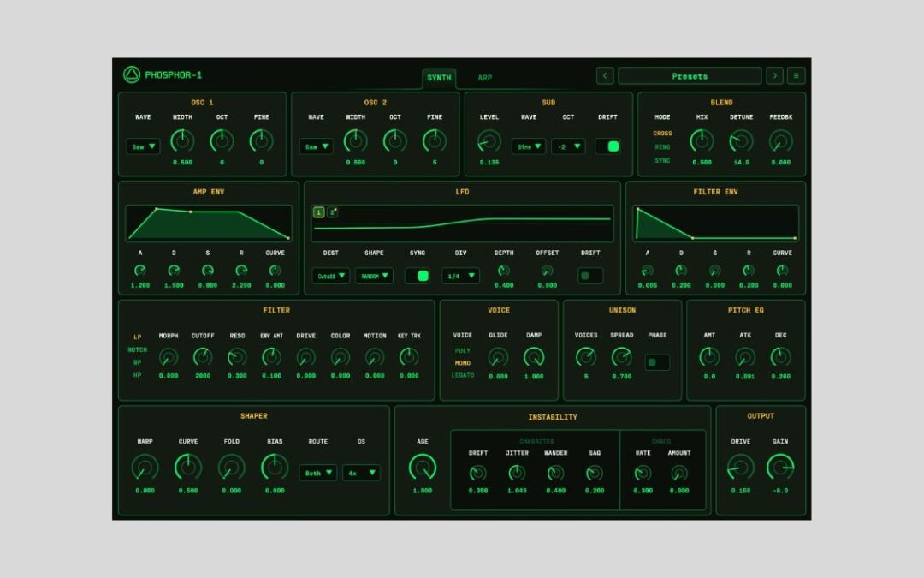Click the Amp Env envelope graph
The width and height of the screenshot is (924, 578).
[209, 223]
